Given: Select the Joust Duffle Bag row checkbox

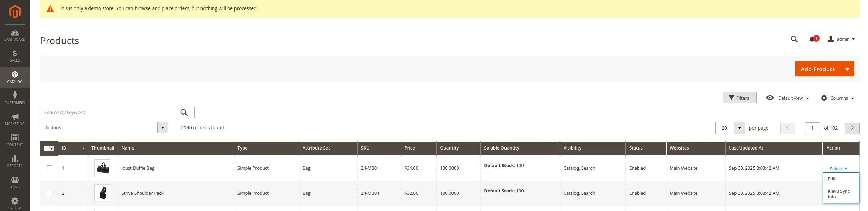Looking at the screenshot, I should click(49, 168).
